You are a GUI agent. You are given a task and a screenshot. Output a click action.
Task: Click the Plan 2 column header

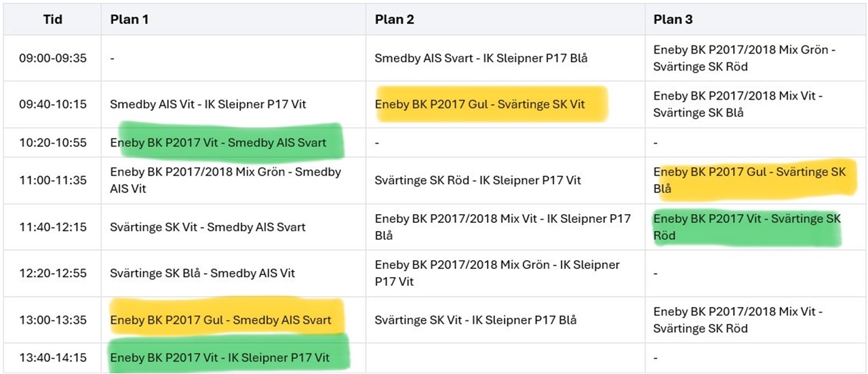395,20
